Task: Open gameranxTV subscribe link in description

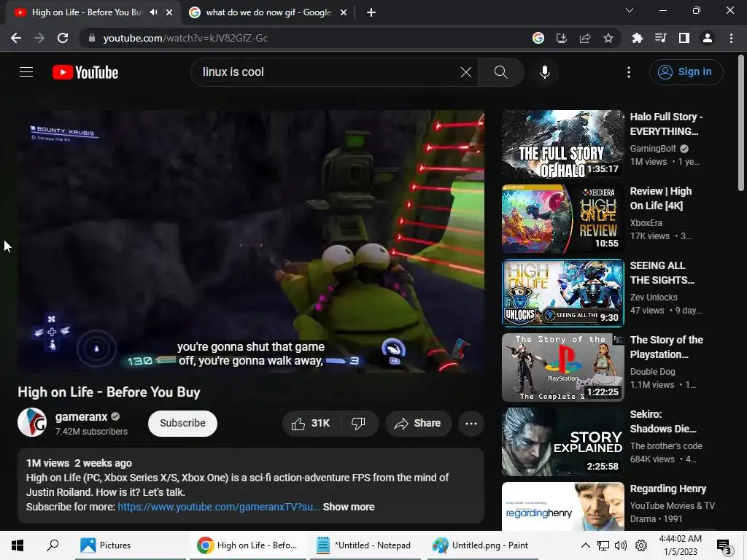Action: [219, 507]
